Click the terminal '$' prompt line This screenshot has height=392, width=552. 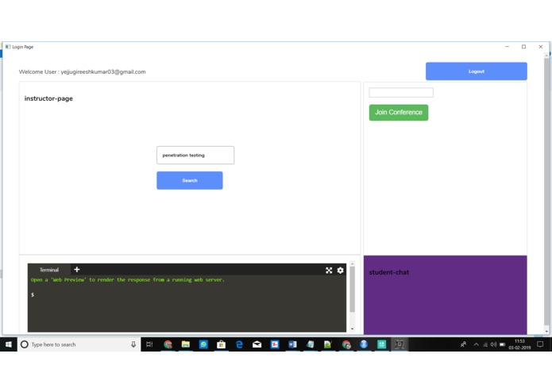pyautogui.click(x=33, y=294)
